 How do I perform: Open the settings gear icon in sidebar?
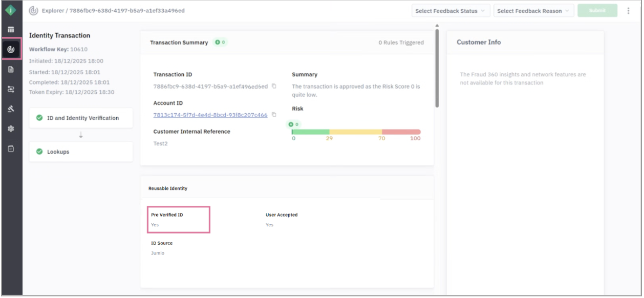pos(11,129)
